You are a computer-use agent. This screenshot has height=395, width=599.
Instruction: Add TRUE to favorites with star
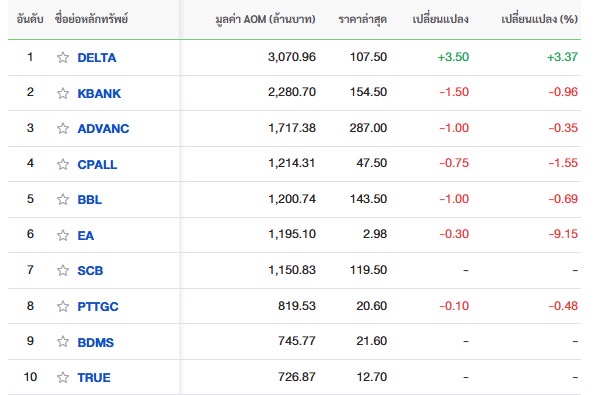(63, 377)
